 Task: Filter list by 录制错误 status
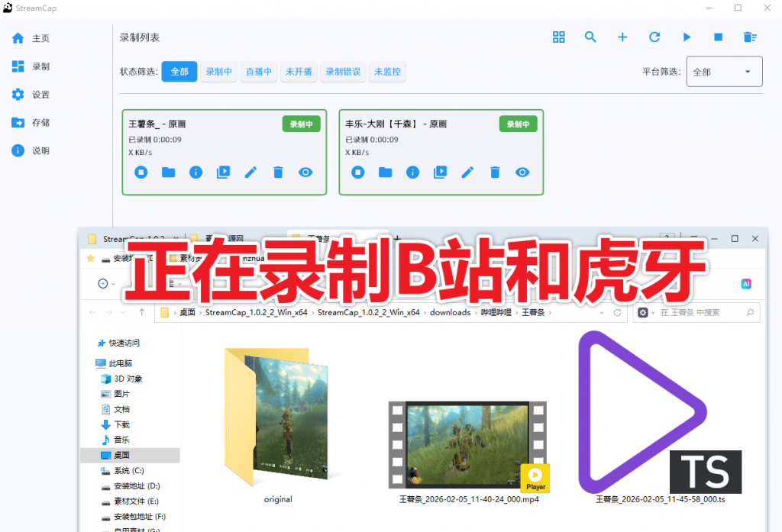[x=343, y=72]
